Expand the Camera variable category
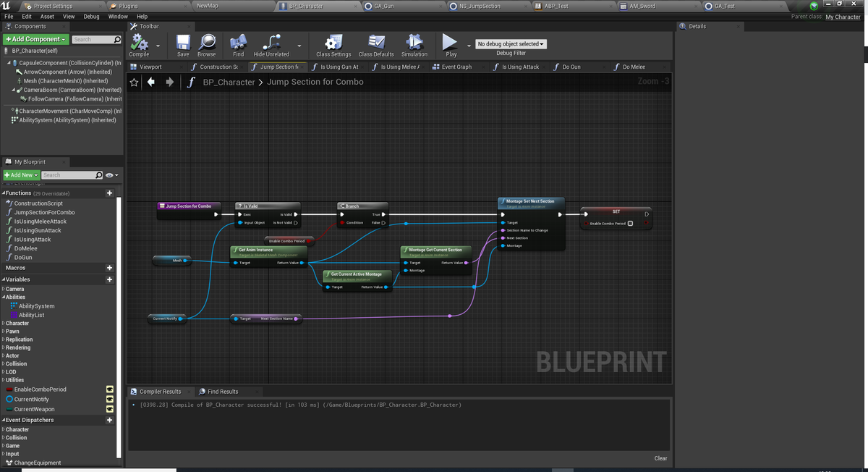The height and width of the screenshot is (472, 868). [x=4, y=290]
